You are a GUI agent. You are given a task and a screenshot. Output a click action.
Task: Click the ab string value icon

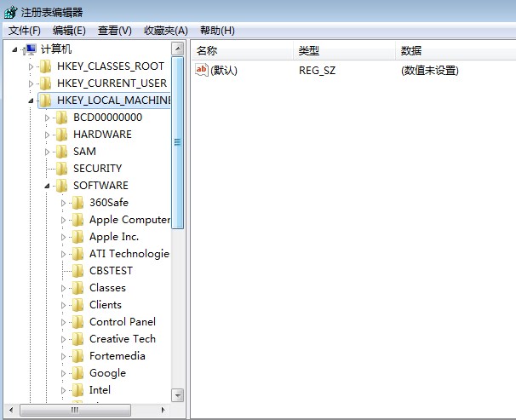click(x=202, y=70)
